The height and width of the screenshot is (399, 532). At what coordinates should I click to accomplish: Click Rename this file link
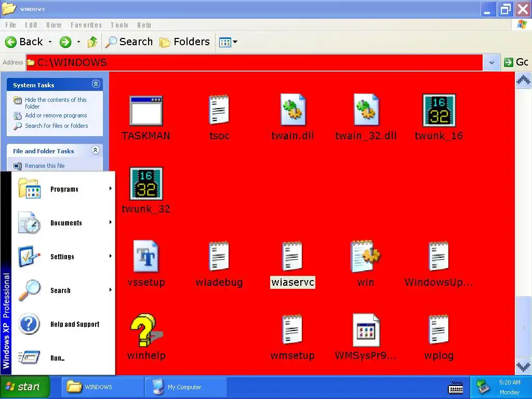45,166
